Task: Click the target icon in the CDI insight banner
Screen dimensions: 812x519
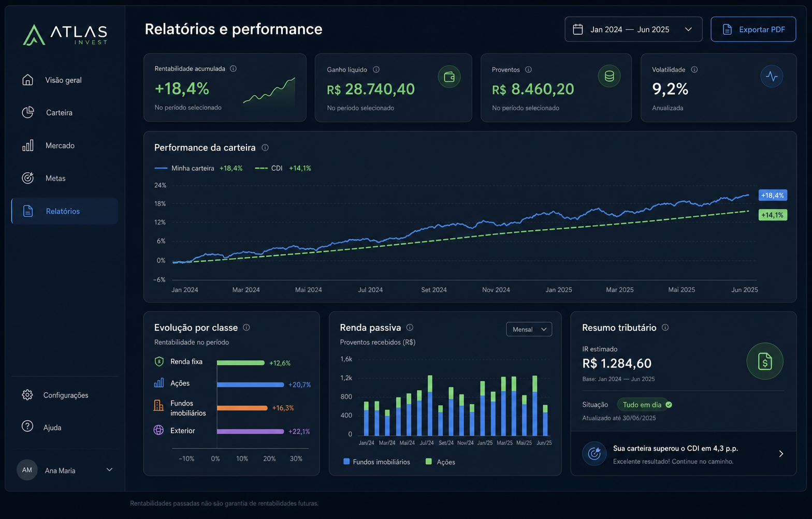Action: point(594,454)
